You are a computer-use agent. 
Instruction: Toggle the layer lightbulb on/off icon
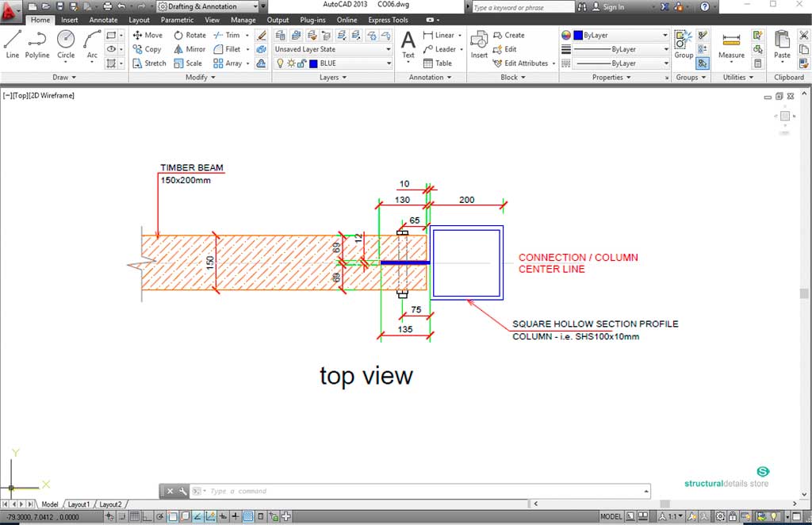click(280, 63)
